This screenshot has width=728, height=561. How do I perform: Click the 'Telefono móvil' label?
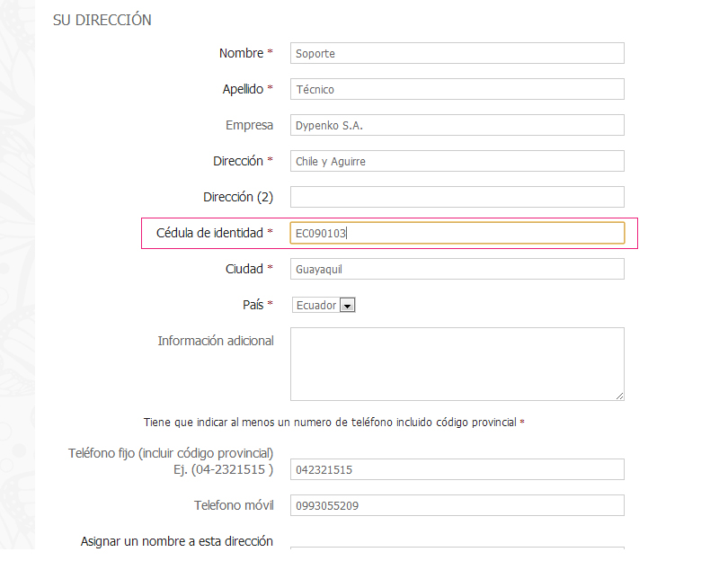click(233, 505)
